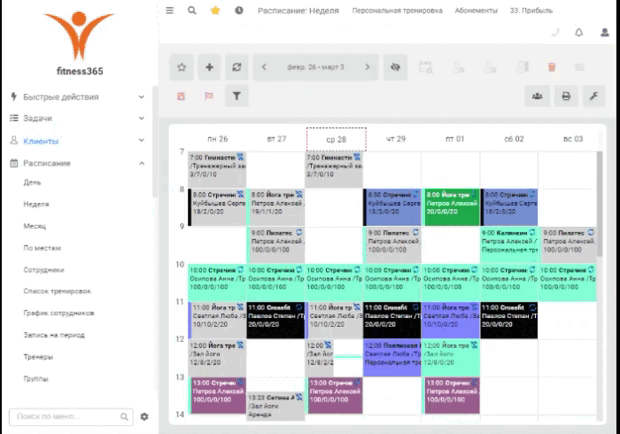The width and height of the screenshot is (620, 434).
Task: Open Tuesday 13:23 Сетина Аренда event
Action: coord(276,406)
